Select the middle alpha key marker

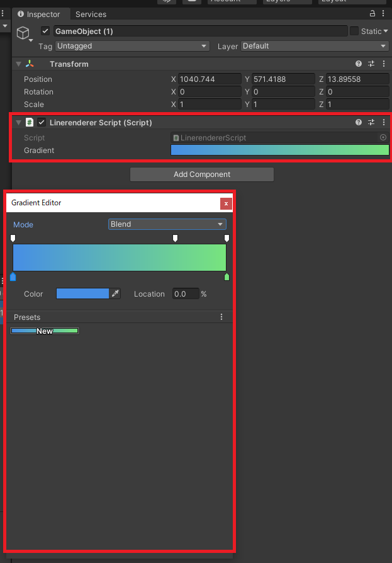click(175, 238)
